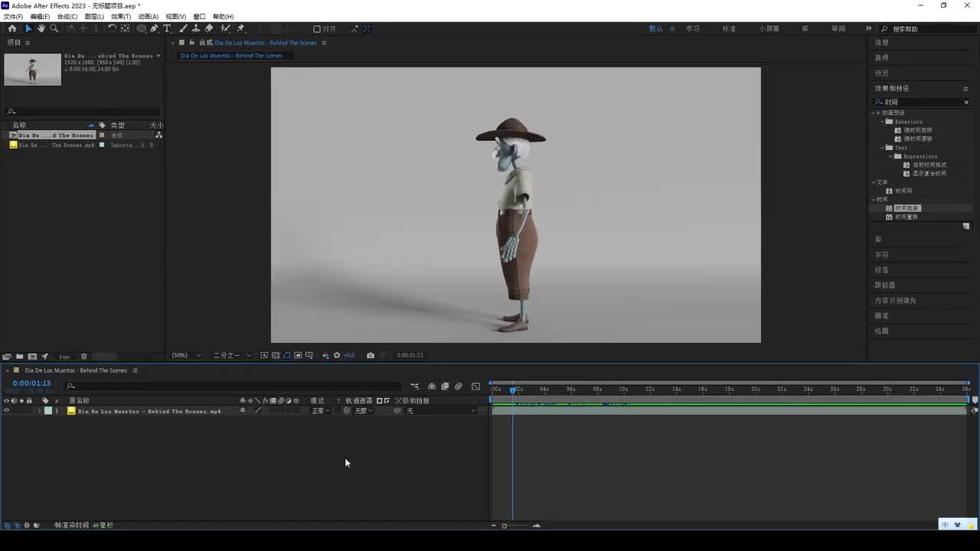This screenshot has width=980, height=551.
Task: Expand layer 1 properties twirl arrow
Action: tap(40, 411)
